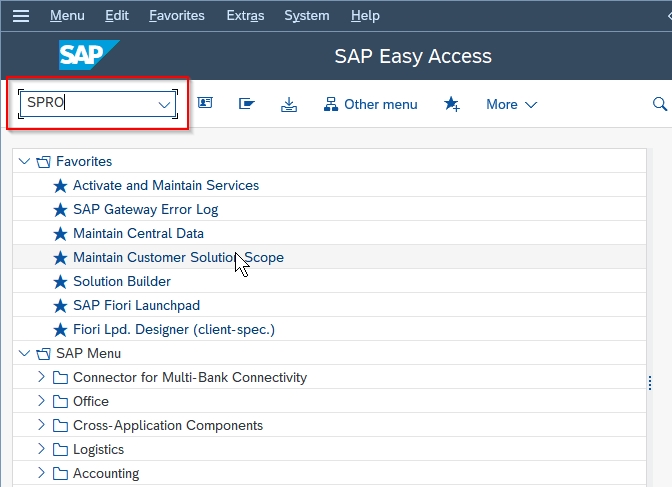
Task: Open the hamburger menu icon
Action: (x=21, y=16)
